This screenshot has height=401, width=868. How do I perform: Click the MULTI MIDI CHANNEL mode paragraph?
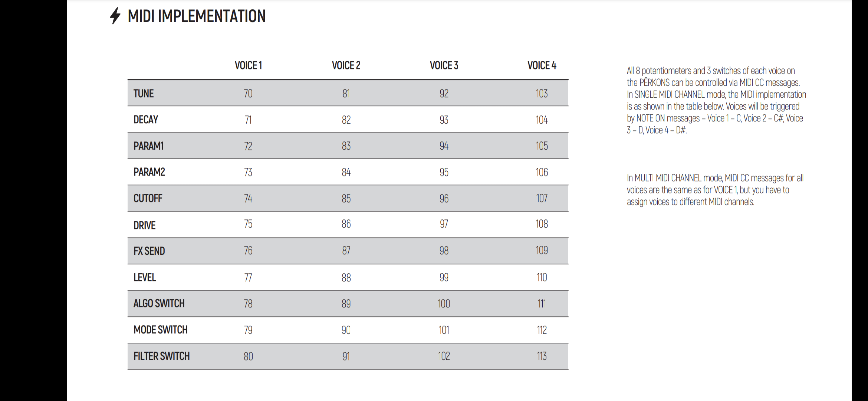[715, 190]
